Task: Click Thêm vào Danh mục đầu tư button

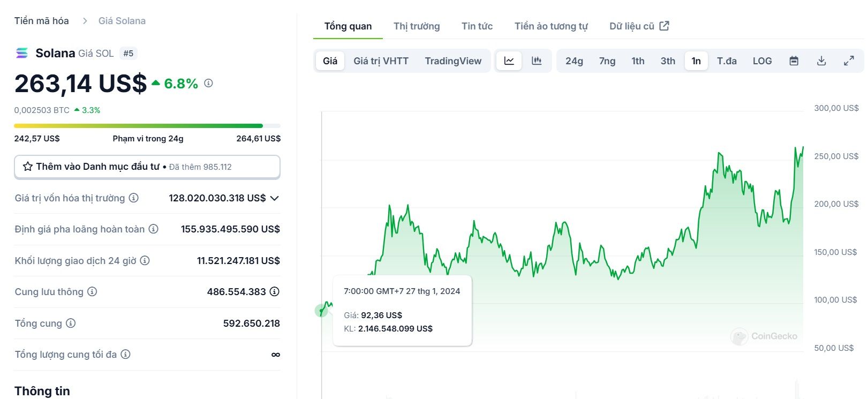Action: (147, 167)
